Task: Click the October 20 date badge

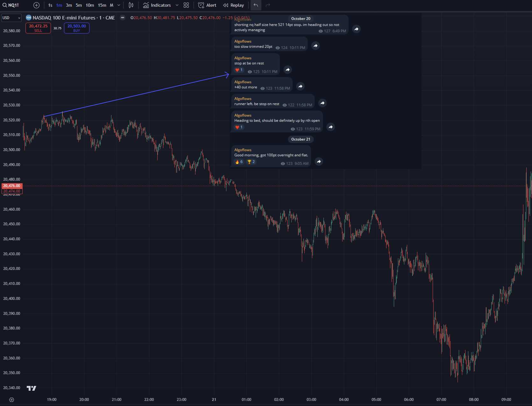Action: pyautogui.click(x=301, y=18)
